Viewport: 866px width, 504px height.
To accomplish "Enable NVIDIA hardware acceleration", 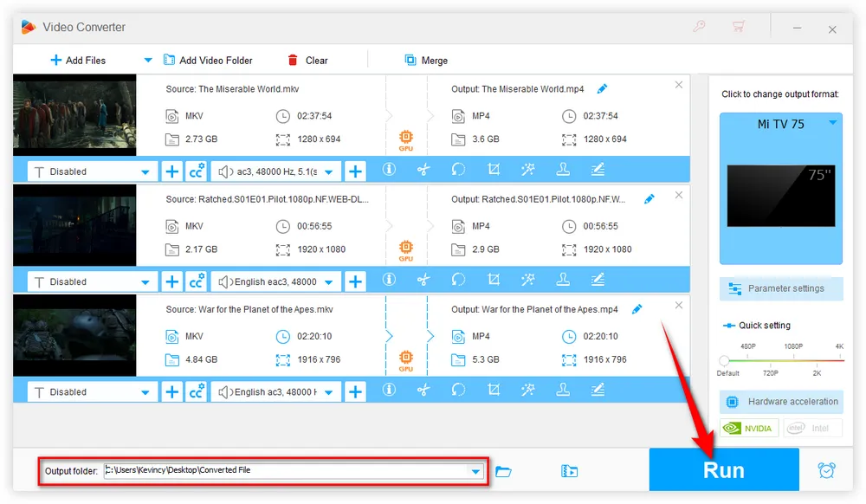I will [x=749, y=428].
